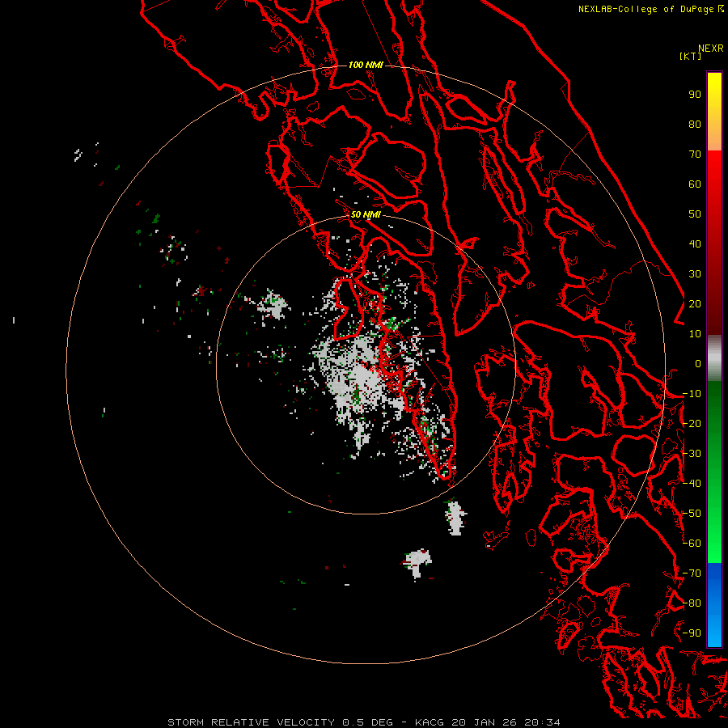Click the positive 10 knot scale label
The image size is (728, 728).
click(695, 334)
